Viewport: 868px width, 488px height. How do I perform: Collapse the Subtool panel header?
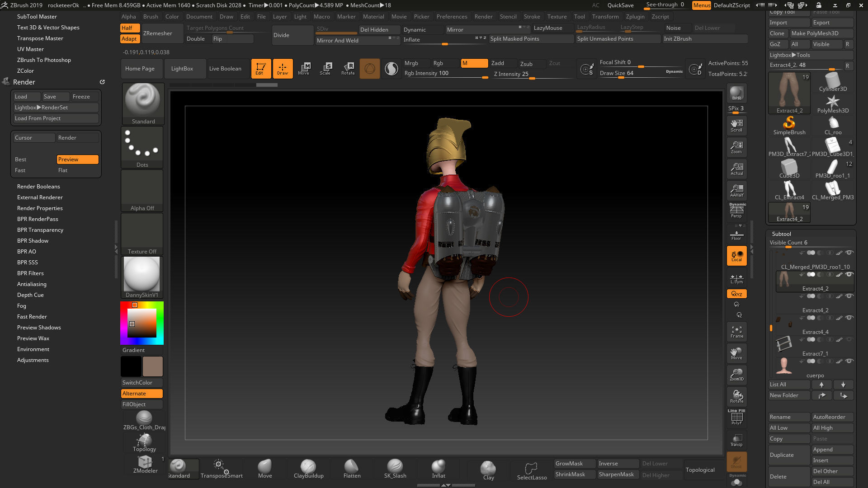(781, 234)
